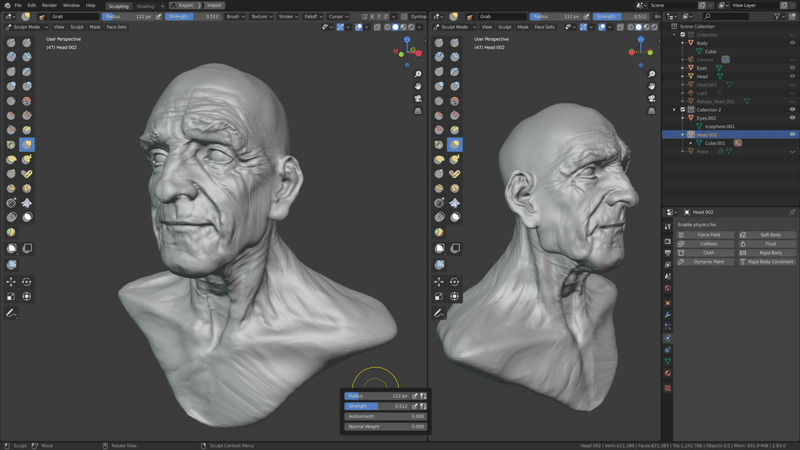Select the Transform tool in left viewport

tap(27, 296)
